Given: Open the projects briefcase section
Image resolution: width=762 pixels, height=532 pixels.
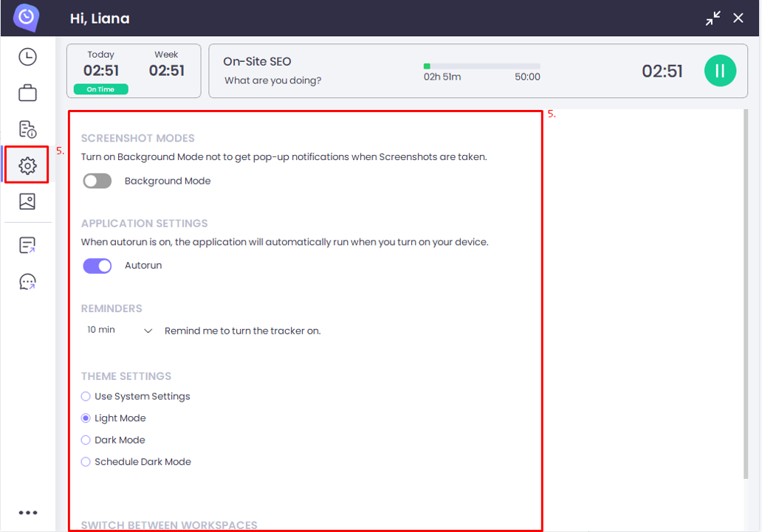Looking at the screenshot, I should point(27,92).
